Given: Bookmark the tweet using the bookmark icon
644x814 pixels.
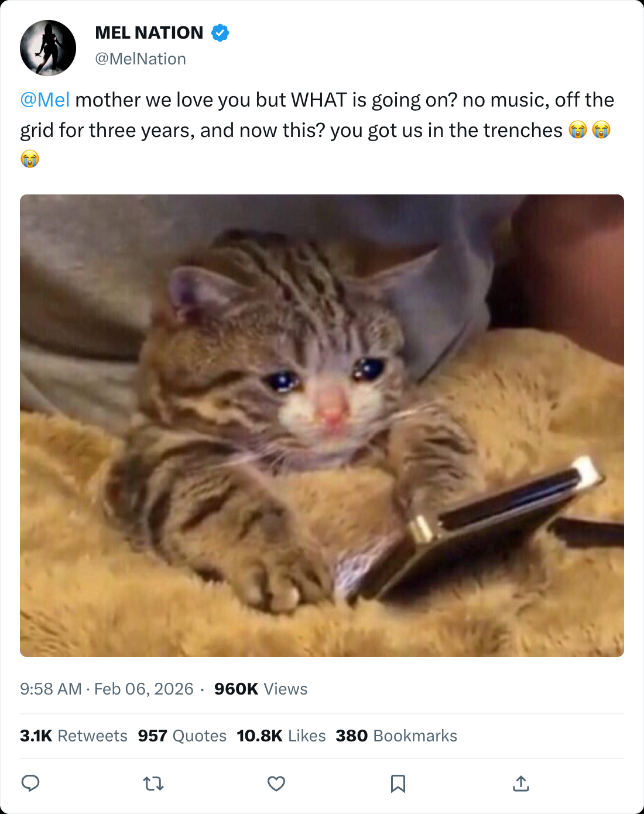Looking at the screenshot, I should coord(398,784).
